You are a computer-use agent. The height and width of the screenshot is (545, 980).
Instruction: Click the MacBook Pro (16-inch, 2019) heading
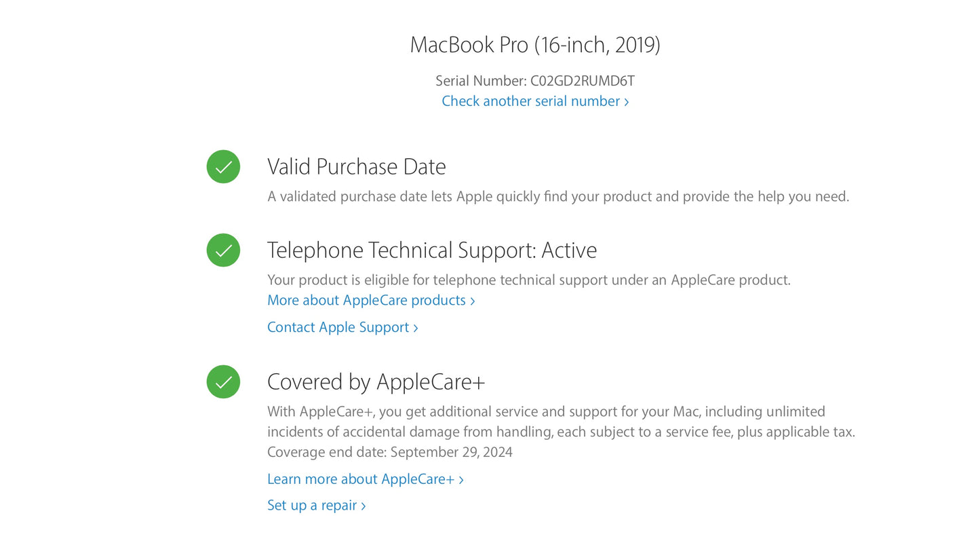[x=535, y=44]
